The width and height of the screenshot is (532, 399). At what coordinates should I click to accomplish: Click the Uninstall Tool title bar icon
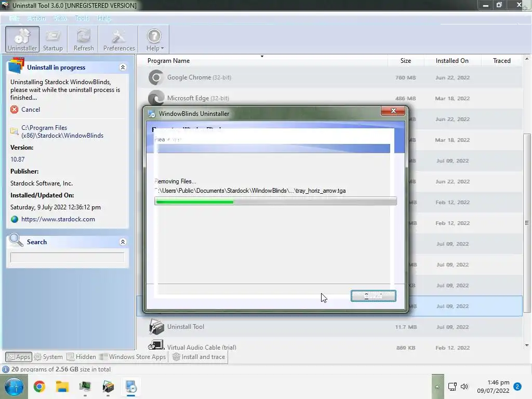click(5, 5)
